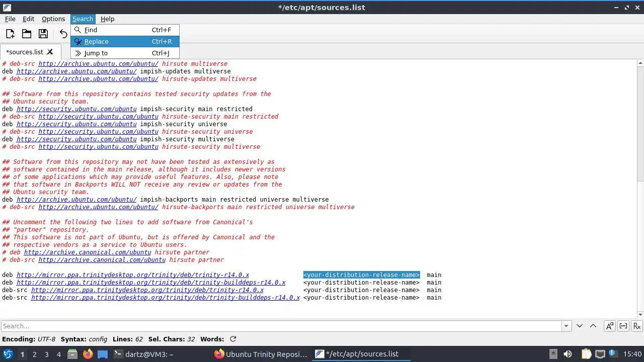Image resolution: width=644 pixels, height=362 pixels.
Task: Choose Jump to from the Search menu
Action: (x=125, y=53)
